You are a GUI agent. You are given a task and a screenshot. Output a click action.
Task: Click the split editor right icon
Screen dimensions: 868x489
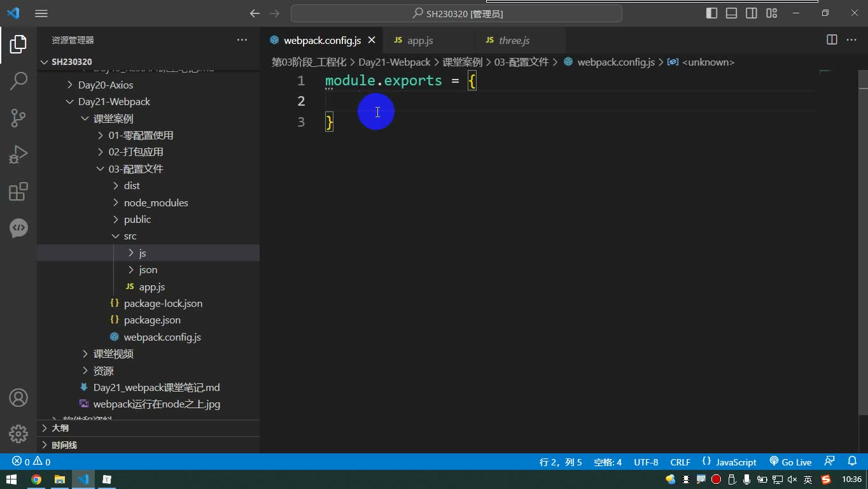point(832,39)
